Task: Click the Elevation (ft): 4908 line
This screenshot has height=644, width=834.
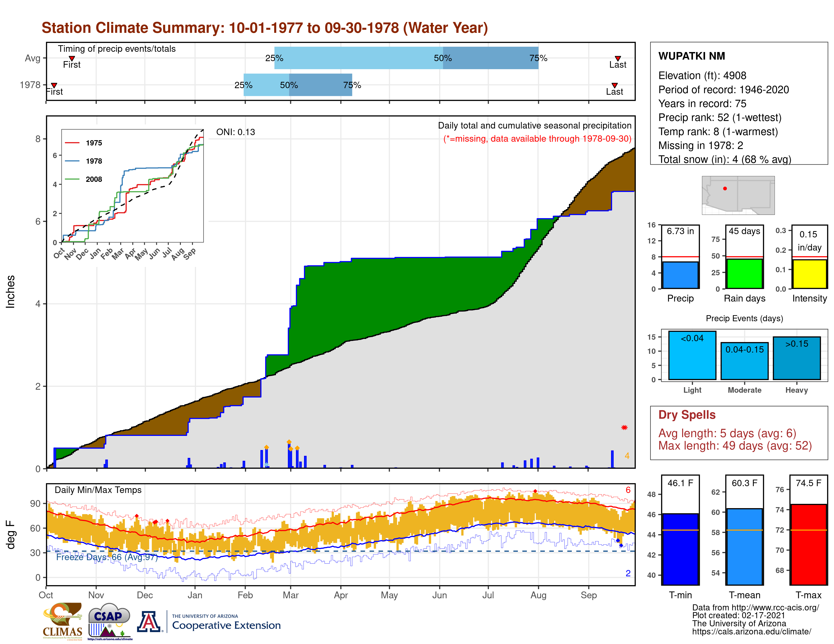Action: click(702, 76)
